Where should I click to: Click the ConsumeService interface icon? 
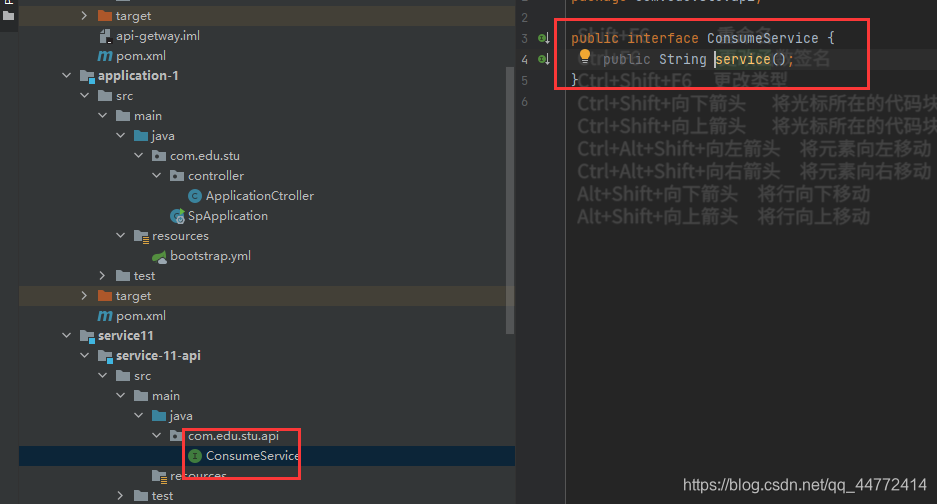pyautogui.click(x=195, y=456)
